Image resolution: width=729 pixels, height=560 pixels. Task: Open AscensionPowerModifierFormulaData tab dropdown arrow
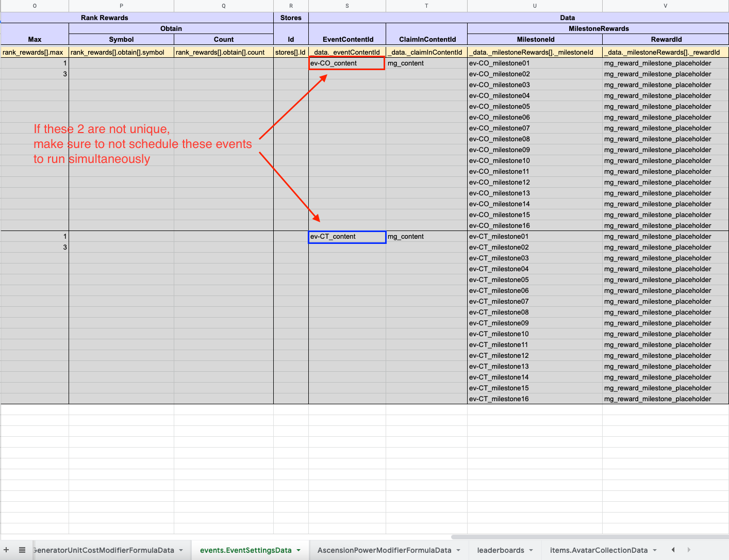[458, 550]
